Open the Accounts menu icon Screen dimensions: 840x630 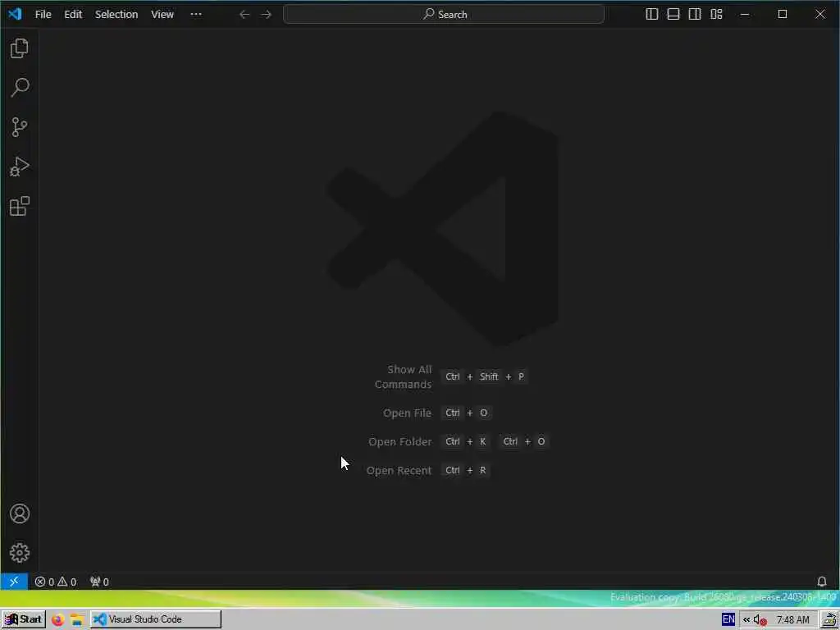[20, 514]
